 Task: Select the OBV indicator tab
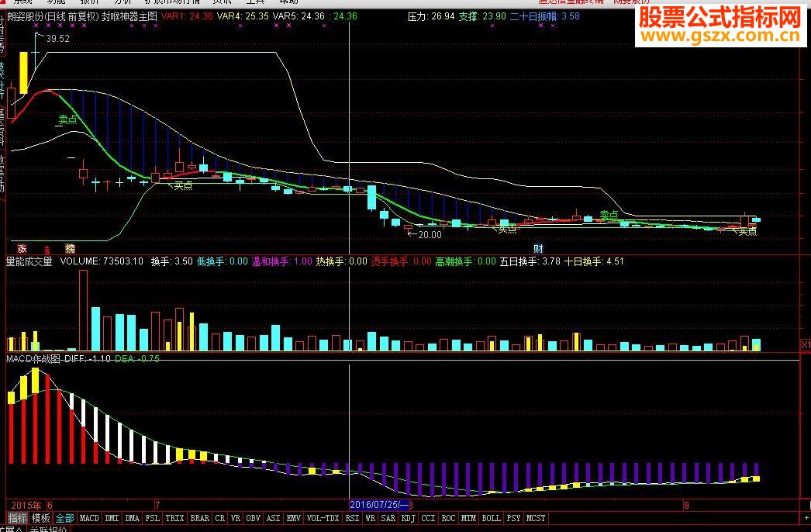[x=254, y=518]
